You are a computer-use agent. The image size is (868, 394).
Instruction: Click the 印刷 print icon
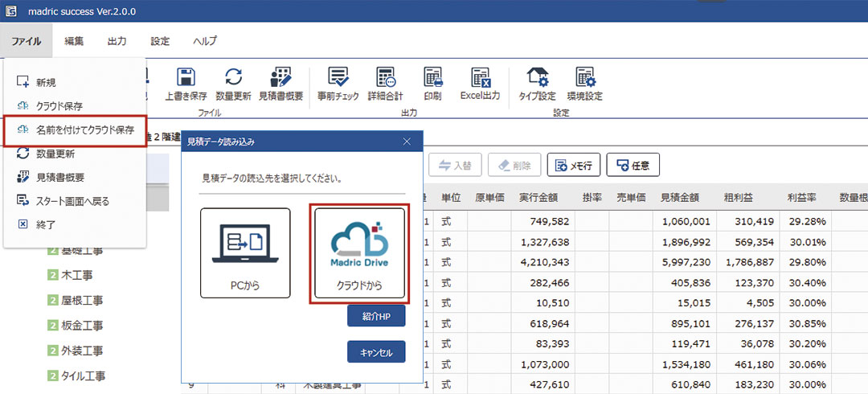(x=432, y=78)
